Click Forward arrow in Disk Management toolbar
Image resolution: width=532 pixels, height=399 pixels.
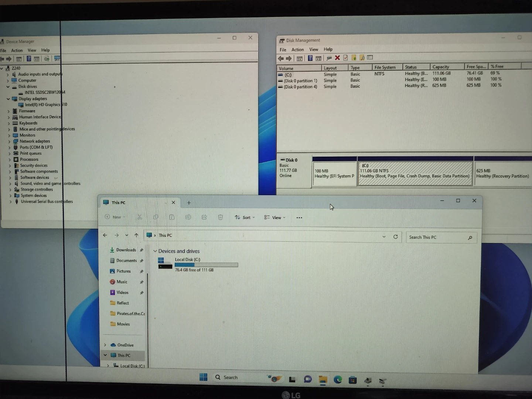tap(289, 58)
